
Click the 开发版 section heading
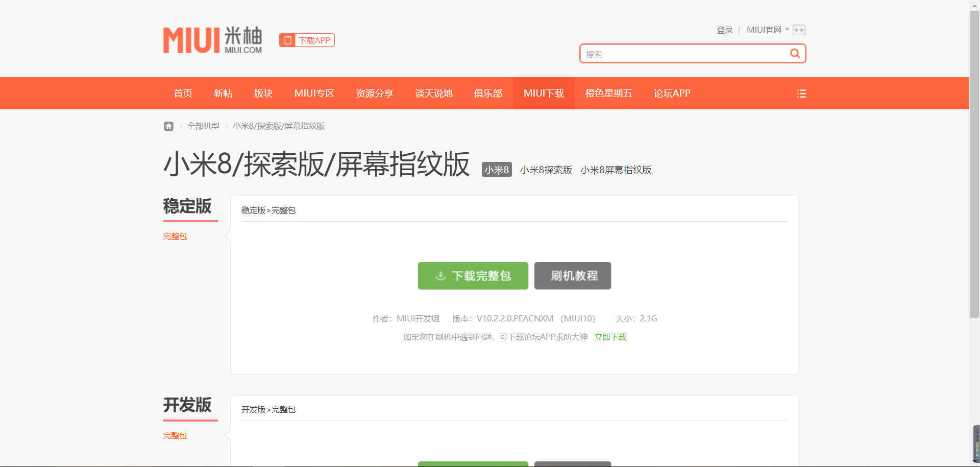click(x=187, y=405)
